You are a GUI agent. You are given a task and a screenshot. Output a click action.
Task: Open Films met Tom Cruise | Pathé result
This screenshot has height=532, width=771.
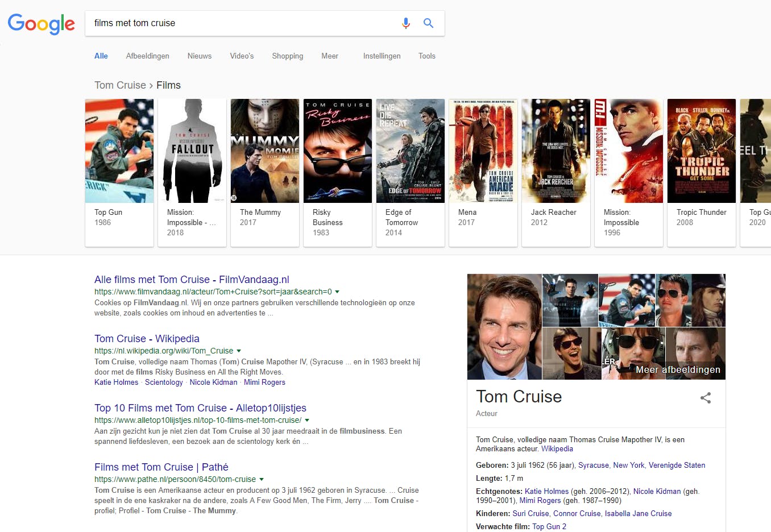pyautogui.click(x=161, y=467)
